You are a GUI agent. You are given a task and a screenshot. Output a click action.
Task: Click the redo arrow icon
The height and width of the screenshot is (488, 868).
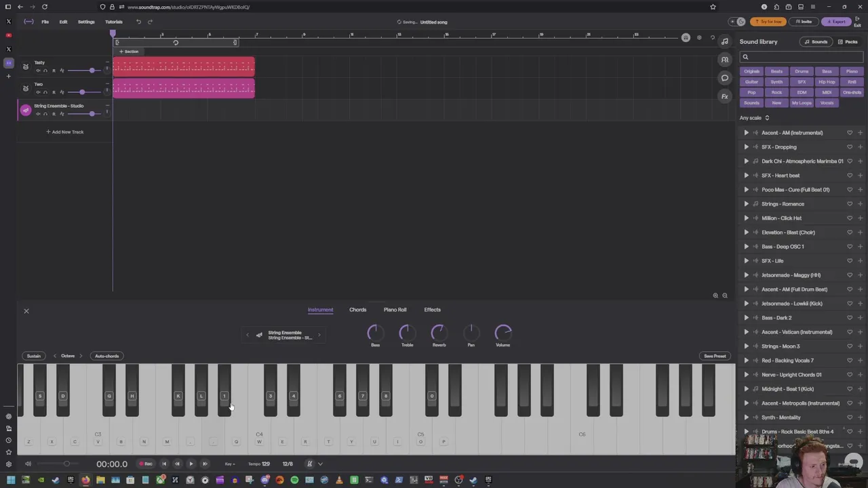150,22
